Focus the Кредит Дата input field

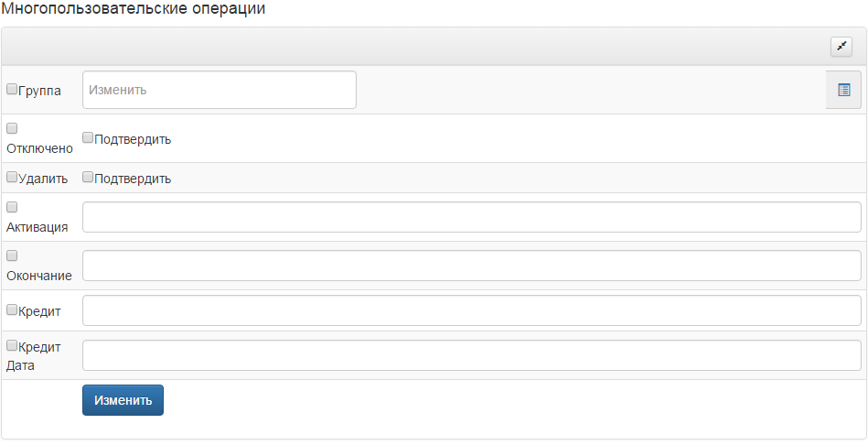(472, 355)
